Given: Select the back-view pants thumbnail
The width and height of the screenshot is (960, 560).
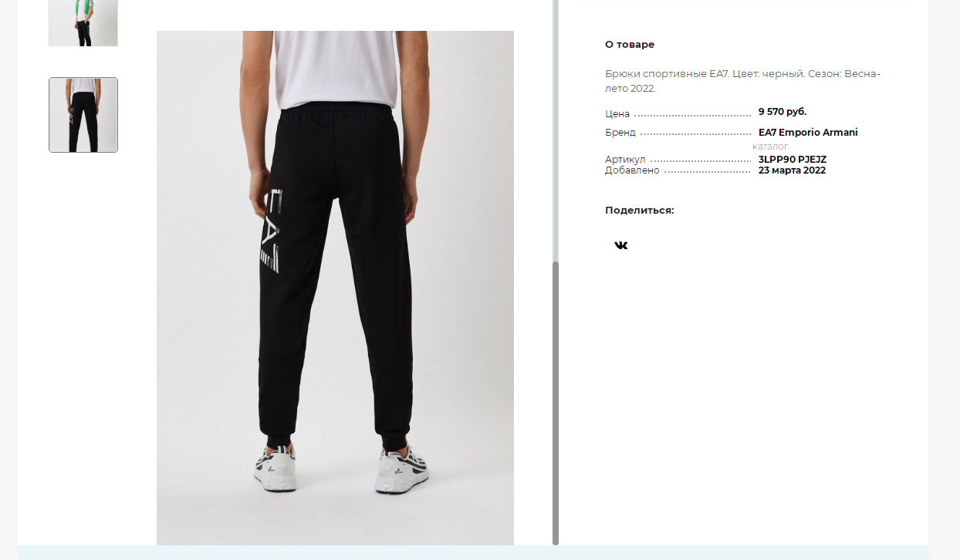Looking at the screenshot, I should (x=83, y=115).
